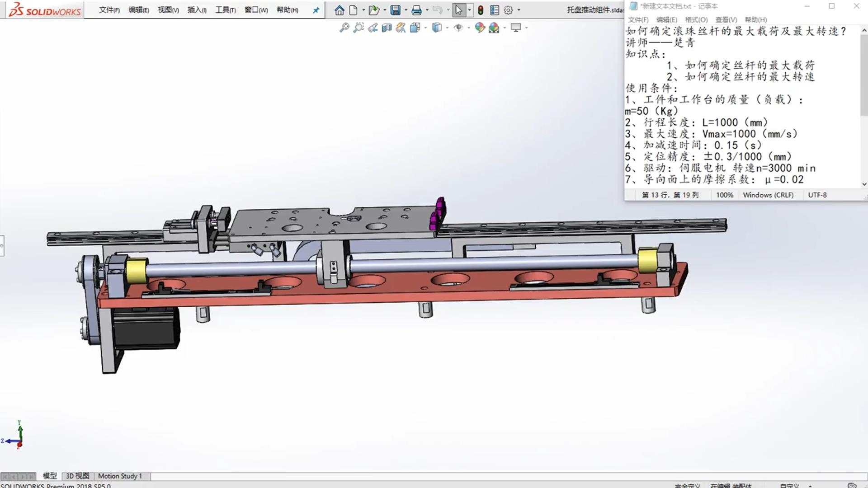
Task: Expand View Orientation dropdown arrow
Action: click(x=425, y=28)
